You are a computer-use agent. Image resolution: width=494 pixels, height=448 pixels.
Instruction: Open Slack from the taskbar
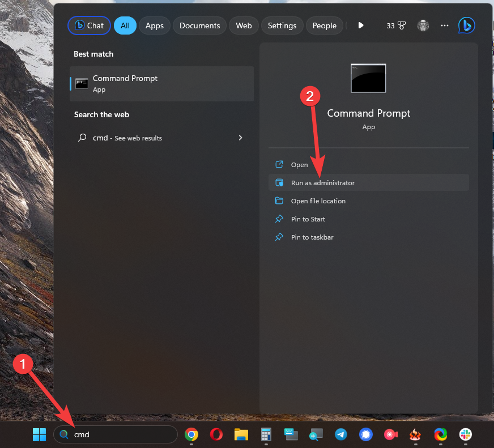(465, 434)
